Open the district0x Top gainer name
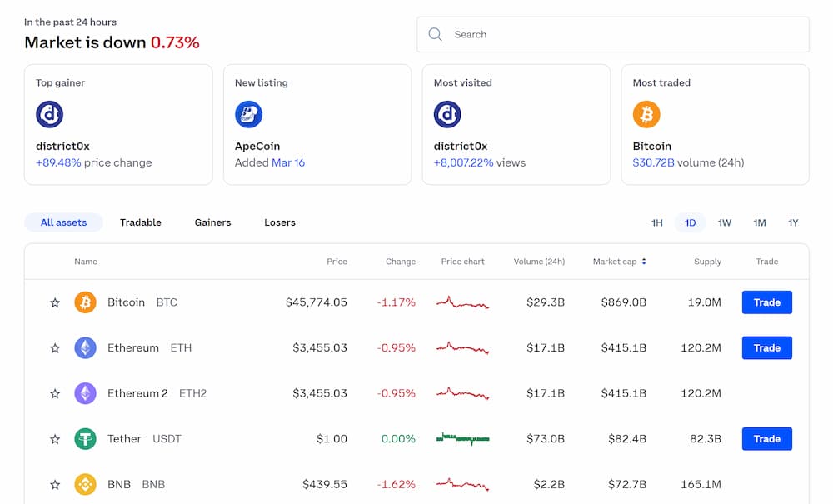833x504 pixels. pyautogui.click(x=62, y=146)
